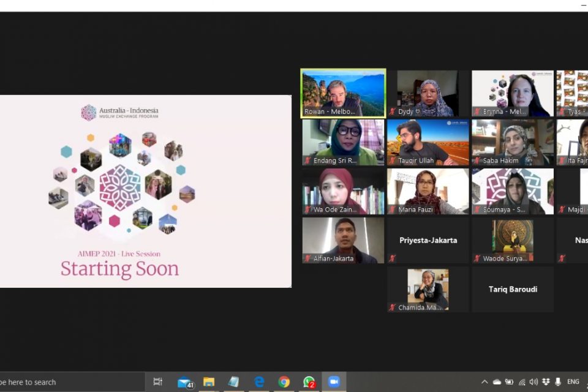Open Microsoft Edge from the taskbar

tap(259, 382)
